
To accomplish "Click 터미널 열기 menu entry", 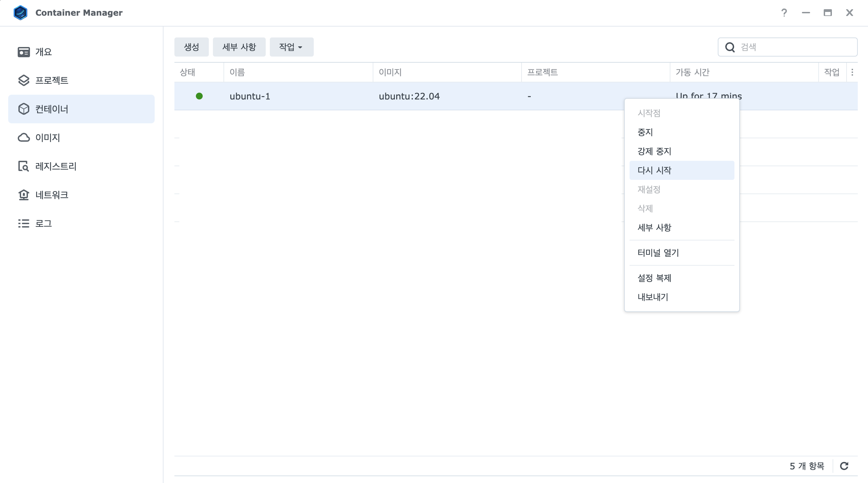I will 658,253.
